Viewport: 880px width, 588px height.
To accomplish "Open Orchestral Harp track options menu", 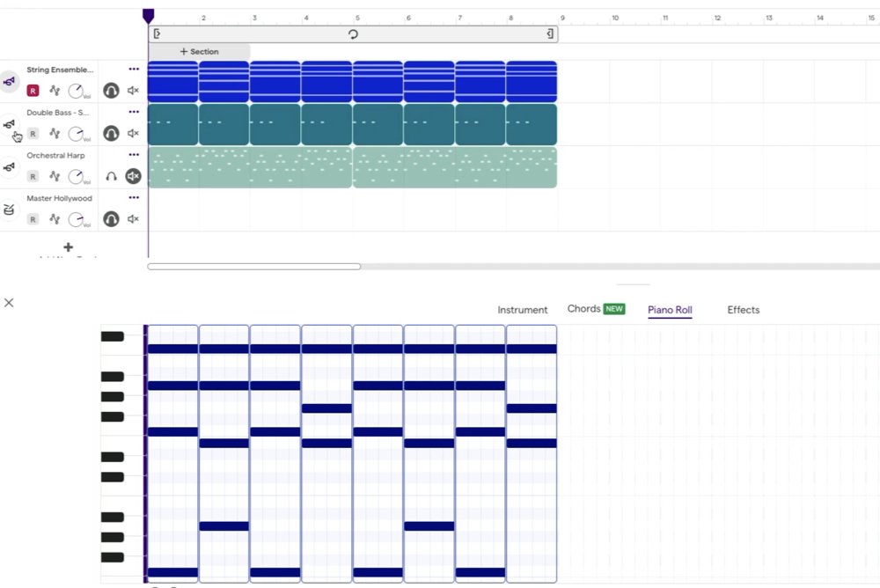I will [x=134, y=154].
